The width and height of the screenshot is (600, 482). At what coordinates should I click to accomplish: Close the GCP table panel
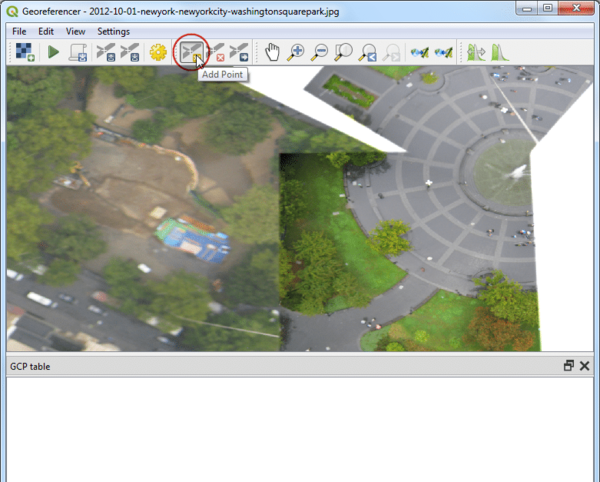(584, 366)
